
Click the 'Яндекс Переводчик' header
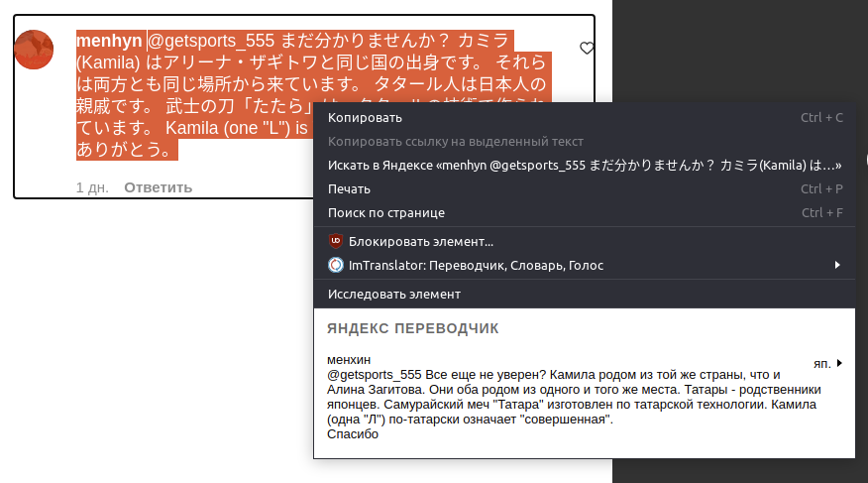click(x=413, y=328)
